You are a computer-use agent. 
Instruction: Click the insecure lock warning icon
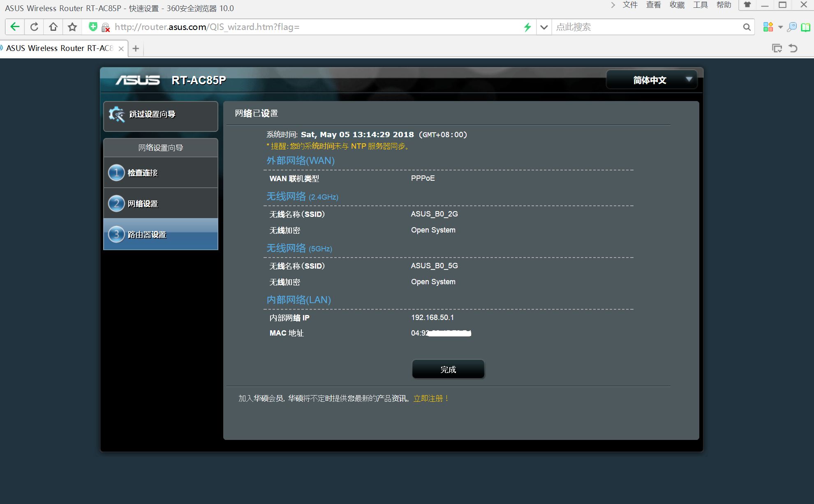106,28
